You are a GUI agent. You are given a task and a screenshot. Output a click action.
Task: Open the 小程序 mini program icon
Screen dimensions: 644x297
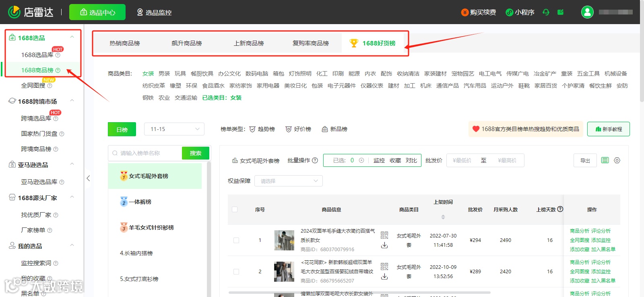(x=509, y=12)
